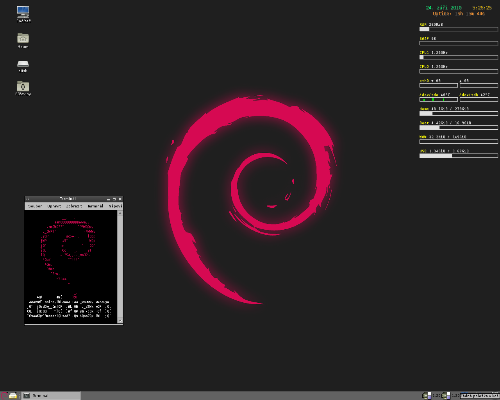Click the second system tray battery icon

[x=446, y=396]
